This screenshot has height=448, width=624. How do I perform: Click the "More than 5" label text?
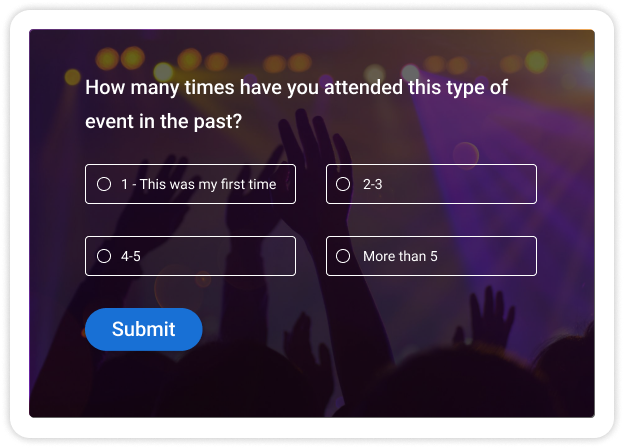(x=400, y=256)
